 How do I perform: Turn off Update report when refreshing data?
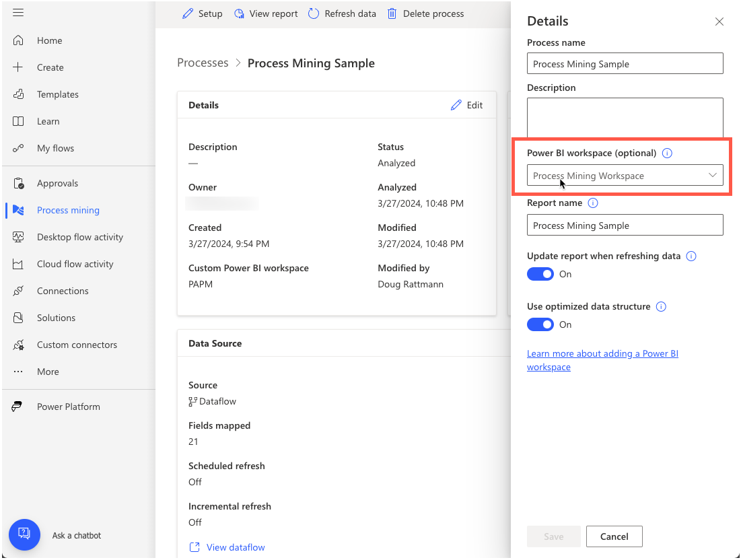pyautogui.click(x=540, y=274)
